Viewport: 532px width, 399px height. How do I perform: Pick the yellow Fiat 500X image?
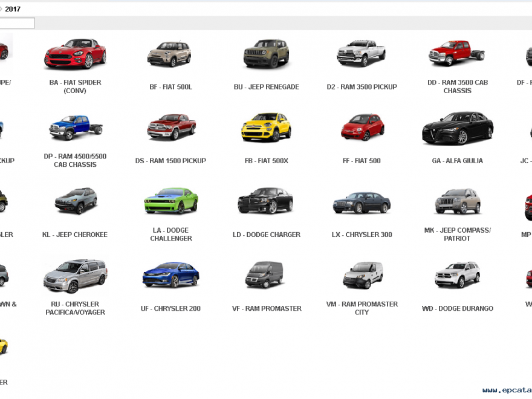[x=266, y=128]
